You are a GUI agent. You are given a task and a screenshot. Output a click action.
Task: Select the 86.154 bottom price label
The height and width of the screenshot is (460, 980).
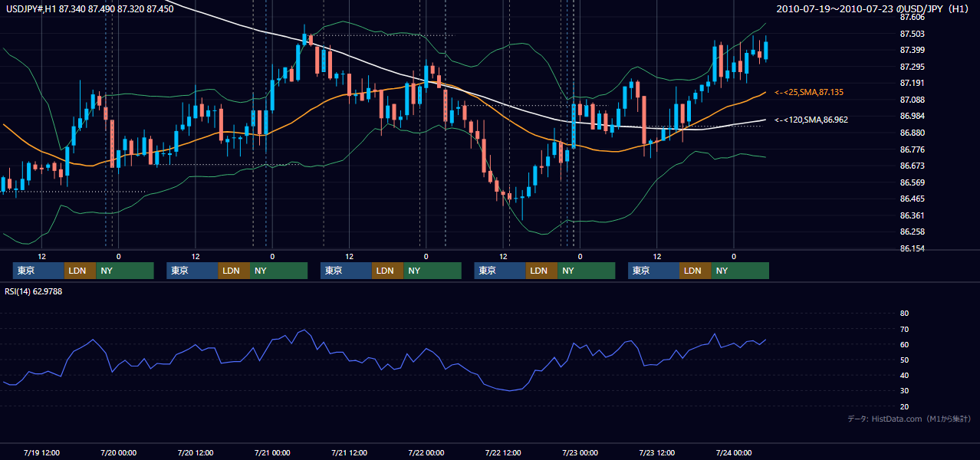(x=913, y=248)
